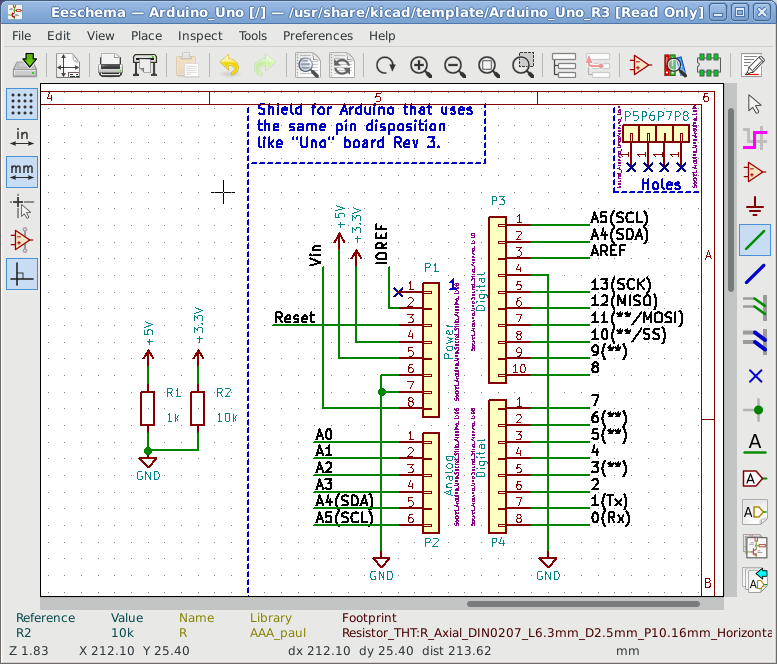Select Place Power Port tool
Image resolution: width=777 pixels, height=664 pixels.
click(755, 206)
